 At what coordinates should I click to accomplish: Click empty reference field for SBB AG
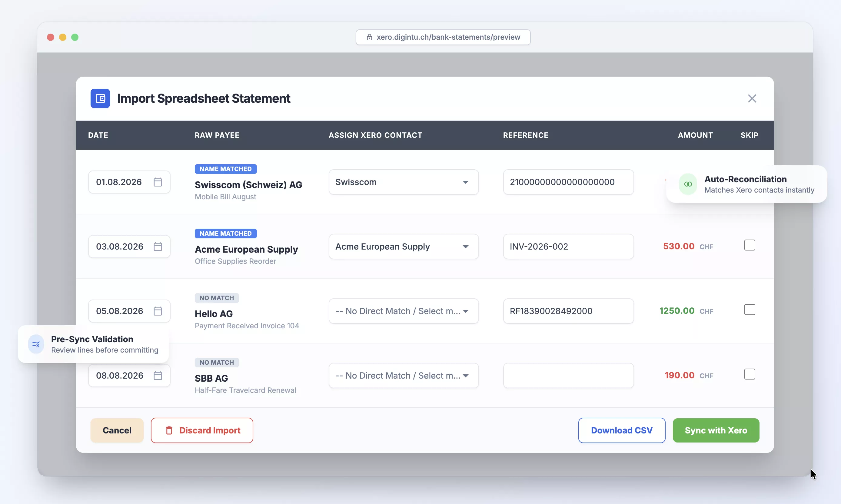pyautogui.click(x=568, y=376)
